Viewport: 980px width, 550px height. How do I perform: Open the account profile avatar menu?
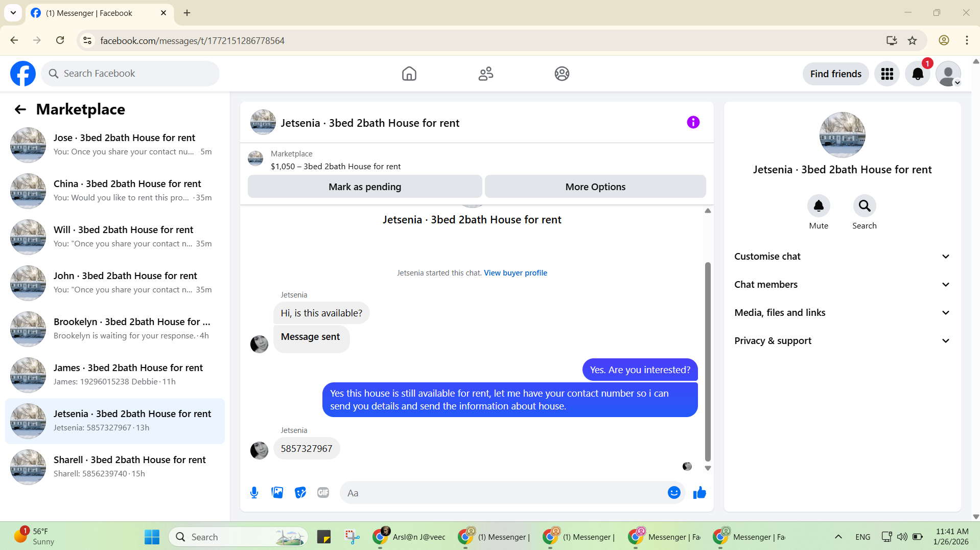(948, 74)
